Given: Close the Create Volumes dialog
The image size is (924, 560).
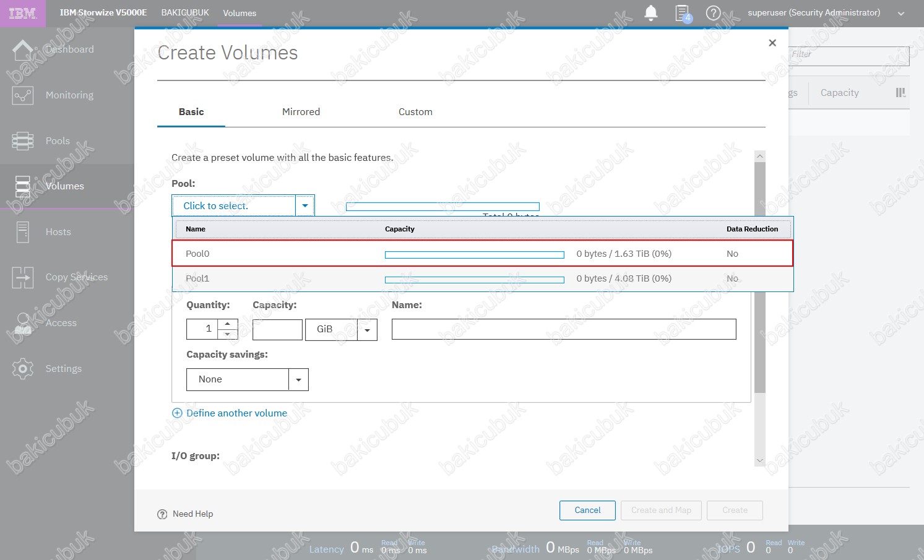Looking at the screenshot, I should pyautogui.click(x=772, y=43).
